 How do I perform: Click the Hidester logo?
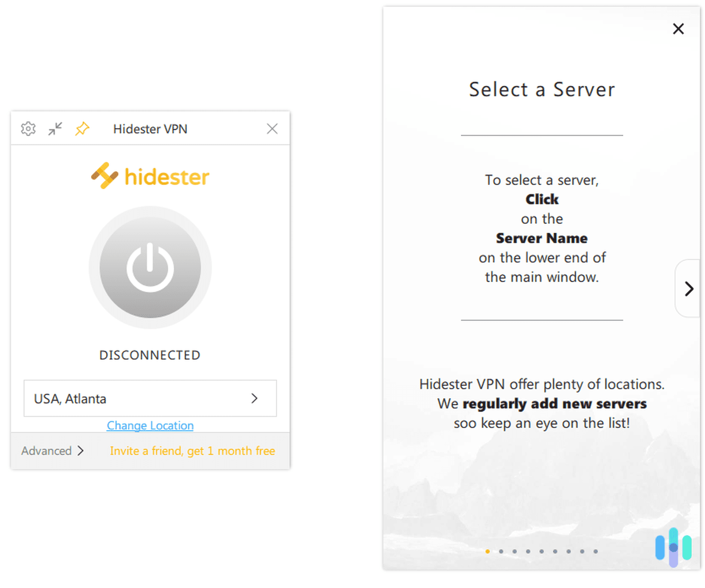pos(150,176)
